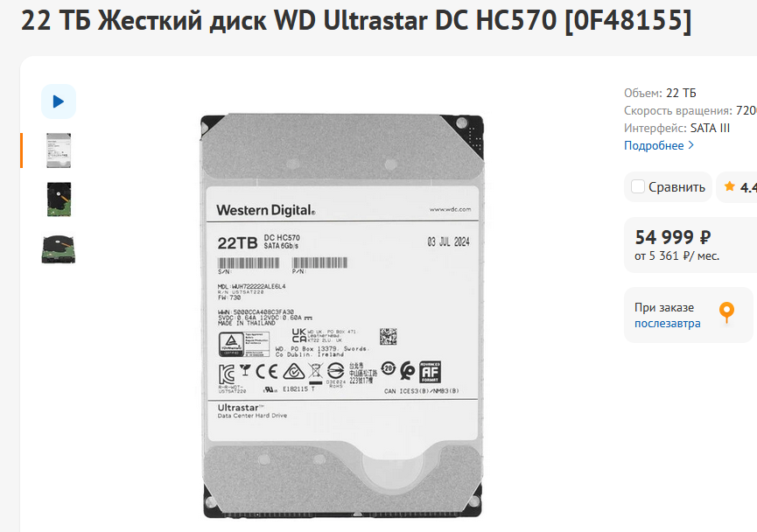The image size is (757, 532).
Task: Select third thumbnail showing angled drive view
Action: [x=59, y=249]
